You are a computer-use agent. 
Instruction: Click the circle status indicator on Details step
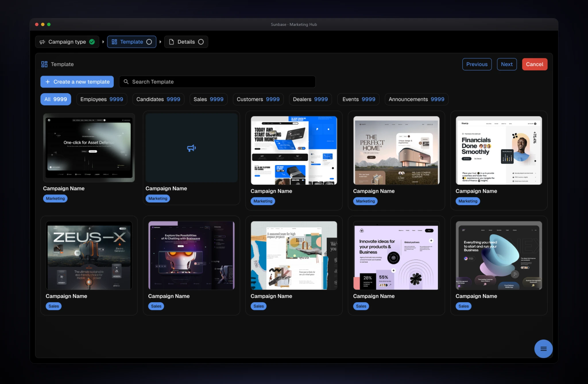point(201,42)
